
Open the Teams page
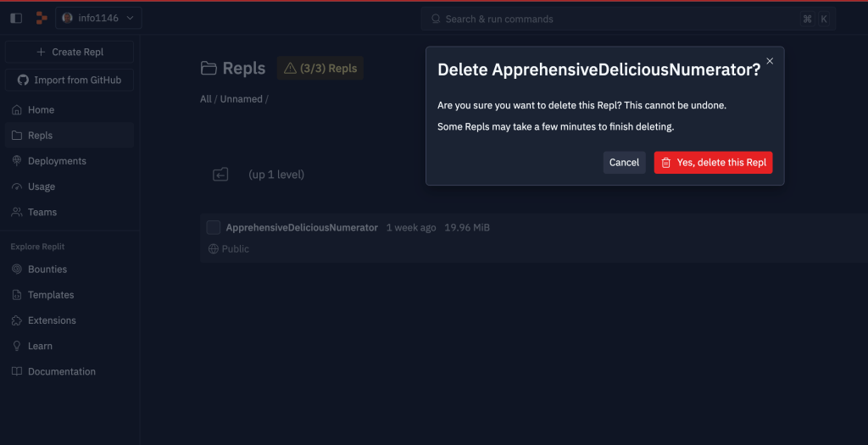point(70,212)
